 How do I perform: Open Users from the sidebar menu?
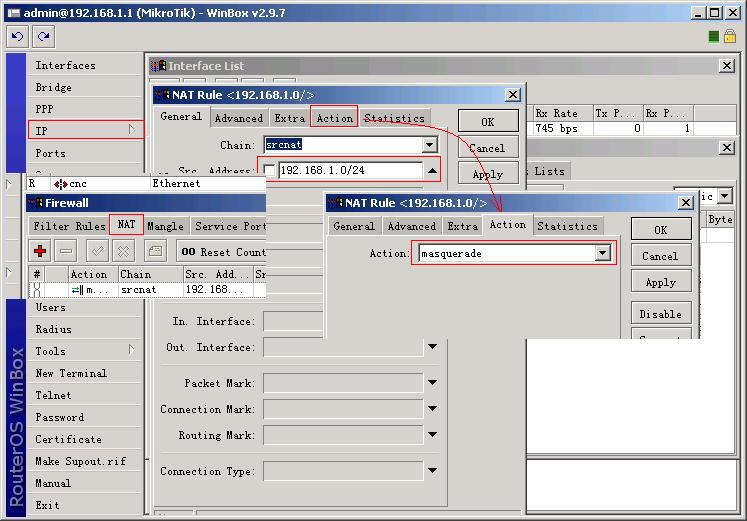(85, 307)
